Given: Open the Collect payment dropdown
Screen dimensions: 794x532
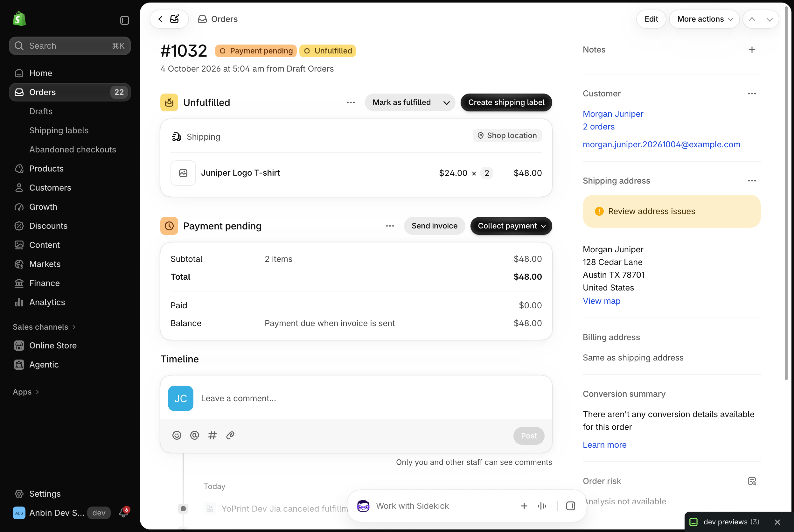Looking at the screenshot, I should (x=511, y=226).
